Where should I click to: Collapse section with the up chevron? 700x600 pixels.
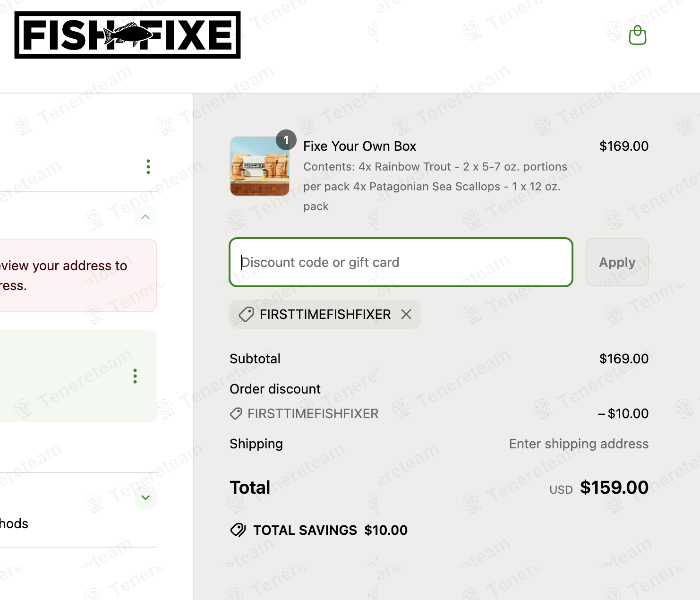(x=145, y=217)
